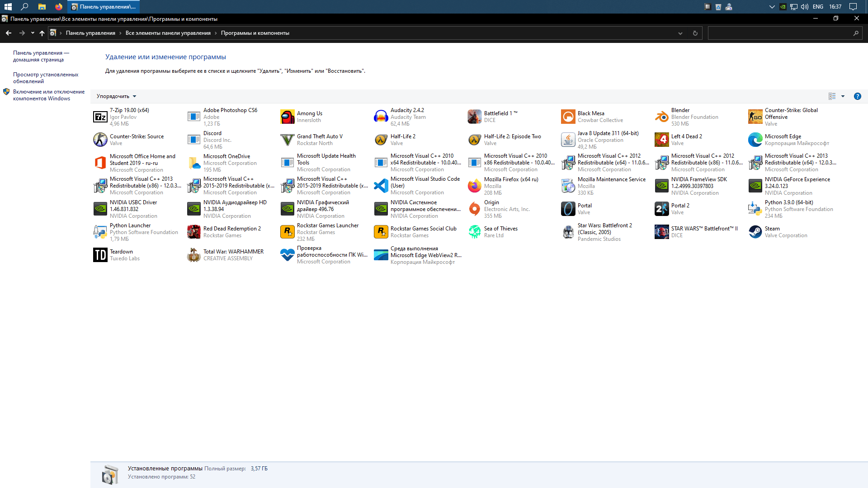This screenshot has height=488, width=868.
Task: Expand chevron after Все элементы breadcrumb
Action: coord(216,33)
